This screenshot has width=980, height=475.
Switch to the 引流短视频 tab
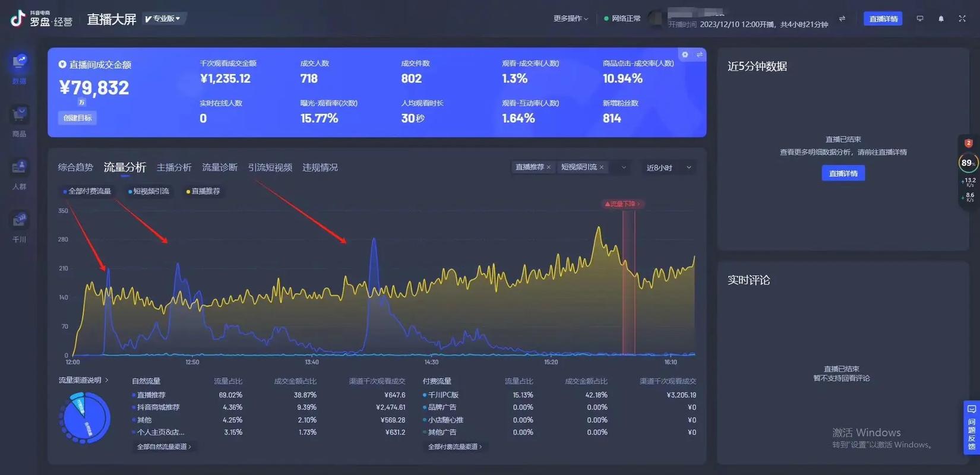click(x=270, y=167)
